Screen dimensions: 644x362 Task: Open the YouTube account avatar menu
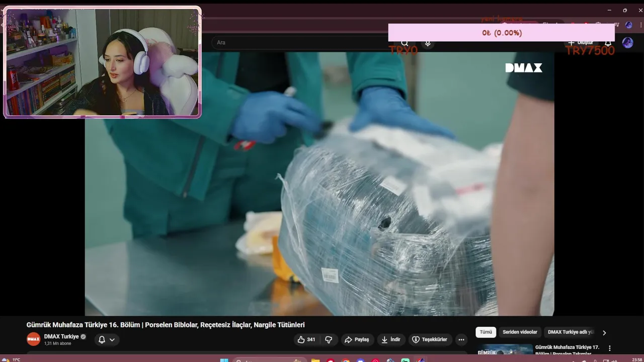pyautogui.click(x=627, y=43)
